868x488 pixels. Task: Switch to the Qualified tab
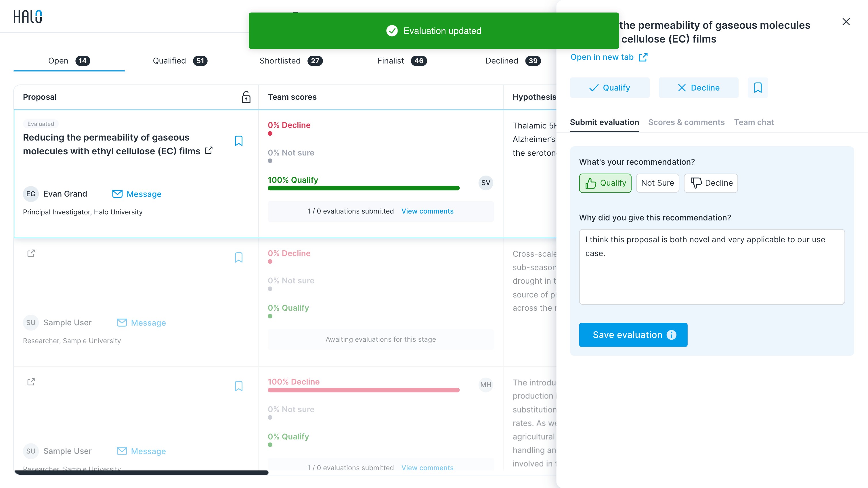(180, 61)
